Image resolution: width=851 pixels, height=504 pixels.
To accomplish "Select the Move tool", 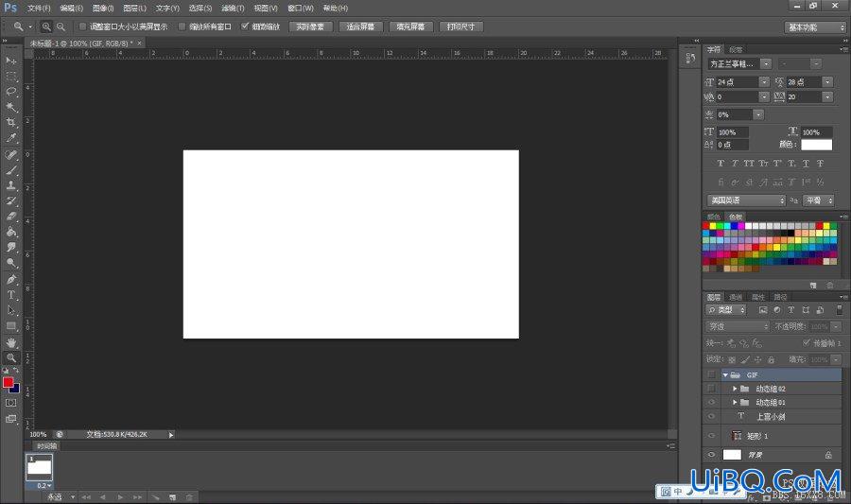I will 10,61.
